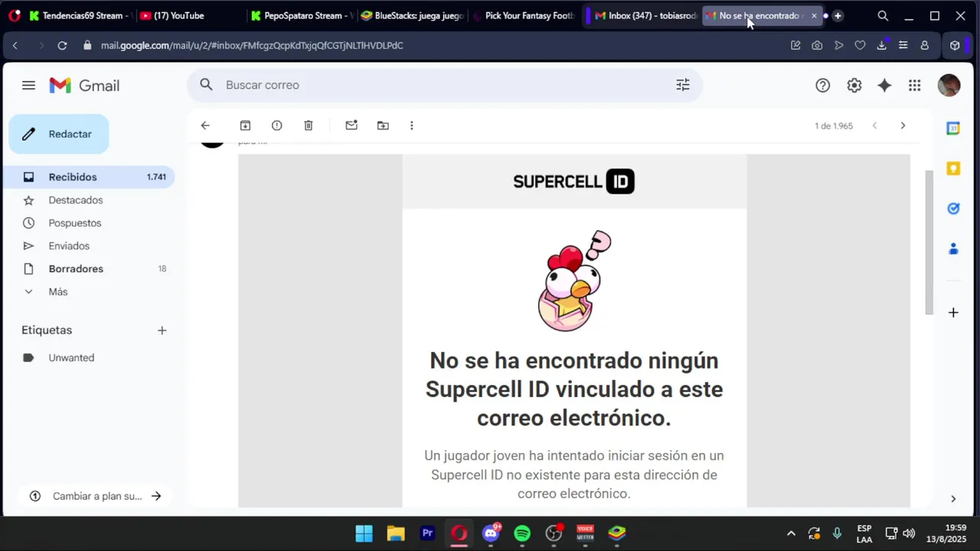Switch to the Inbox (347) tab
This screenshot has height=551, width=980.
click(x=645, y=15)
